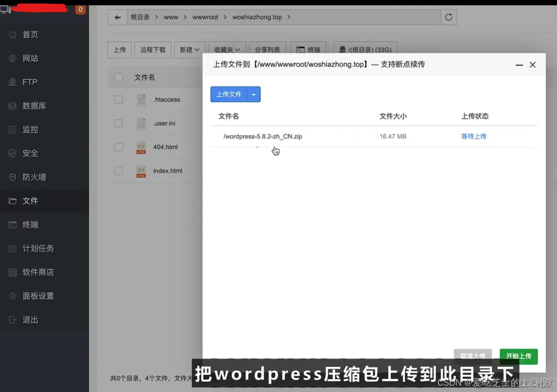Click the woshiazhong.top breadcrumb
Viewport: 557px width, 392px height.
257,17
